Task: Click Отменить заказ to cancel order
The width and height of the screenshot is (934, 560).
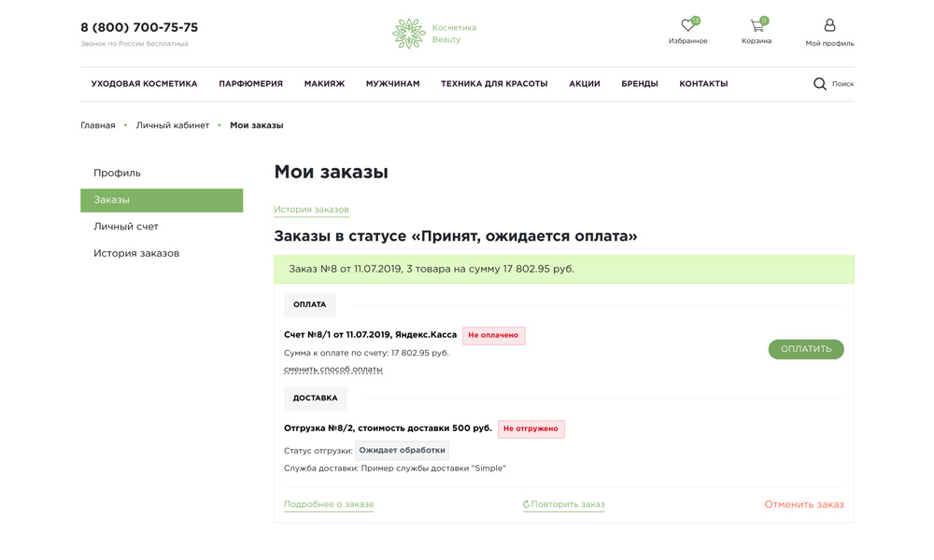Action: [x=803, y=504]
